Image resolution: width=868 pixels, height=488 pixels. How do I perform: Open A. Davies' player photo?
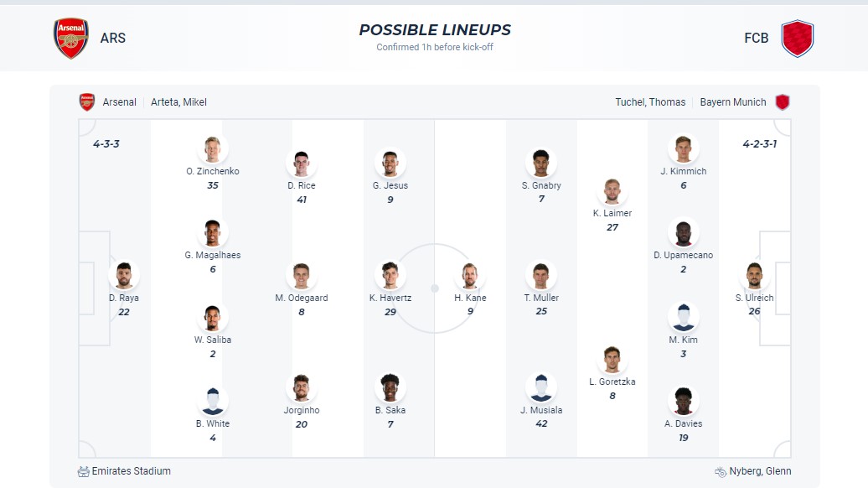[684, 402]
